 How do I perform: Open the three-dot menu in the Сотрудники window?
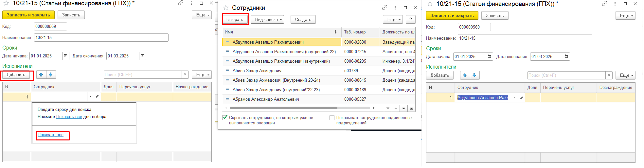click(395, 8)
